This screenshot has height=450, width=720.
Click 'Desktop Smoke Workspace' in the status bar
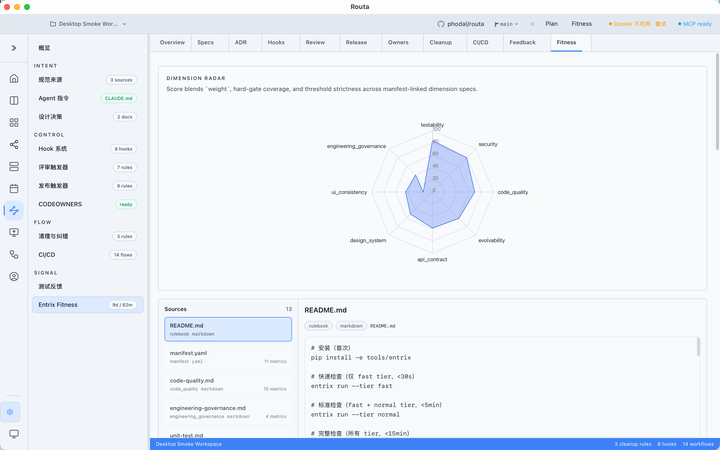pos(189,444)
